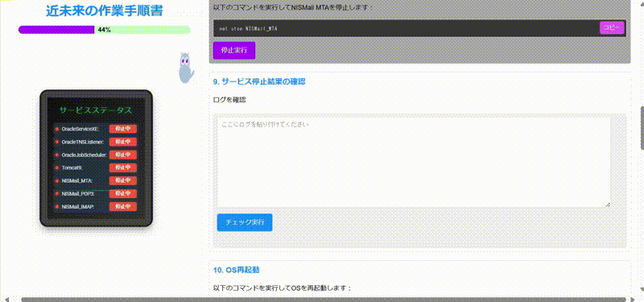Click the サービスステータス panel title
Screen dimensions: 644x302
tap(96, 110)
